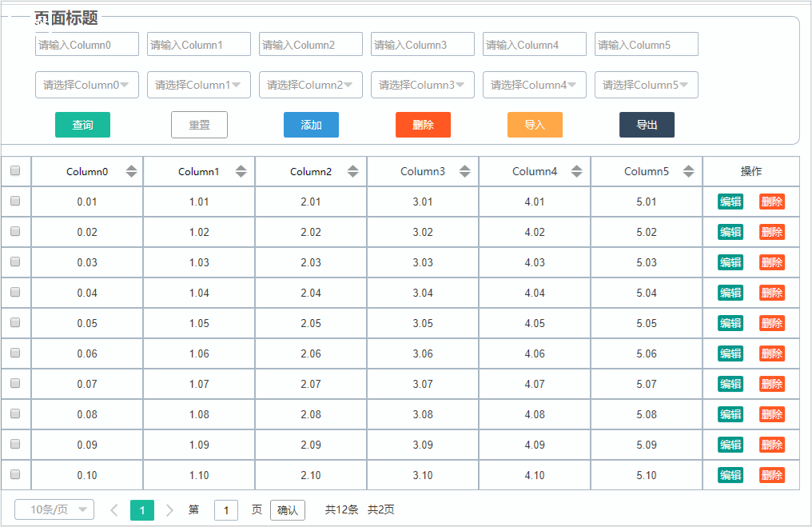
Task: Delete the row with 5.09
Action: click(x=772, y=445)
